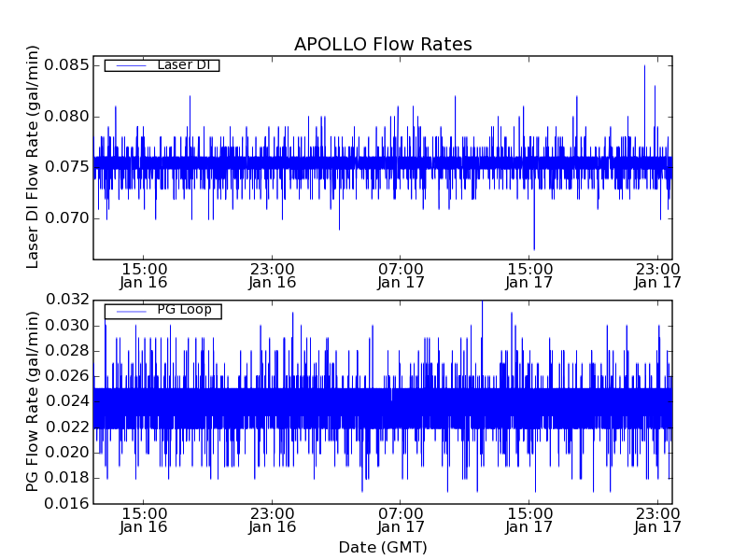The image size is (747, 560).
Task: Click the 'PG Loop' legend entry
Action: pyautogui.click(x=162, y=311)
